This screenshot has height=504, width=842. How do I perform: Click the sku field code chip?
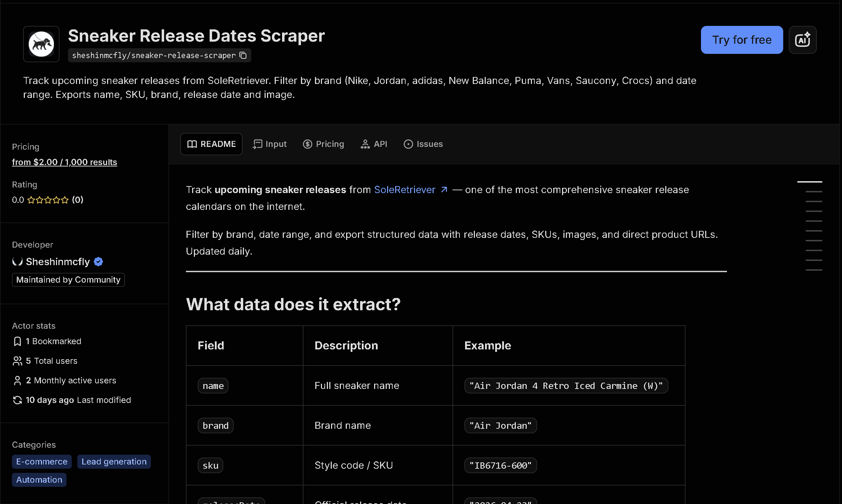(x=210, y=466)
